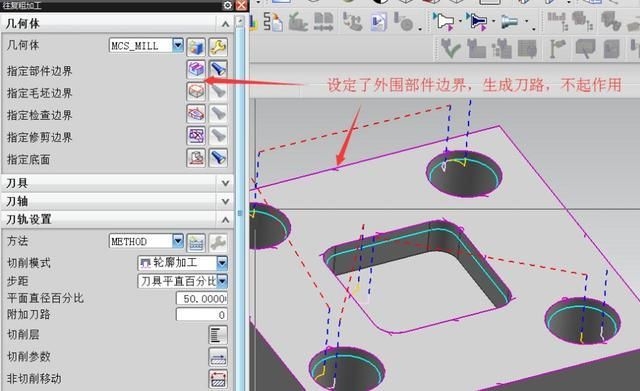Click the blue document toolbar icon
This screenshot has height=391, width=640.
click(x=378, y=22)
